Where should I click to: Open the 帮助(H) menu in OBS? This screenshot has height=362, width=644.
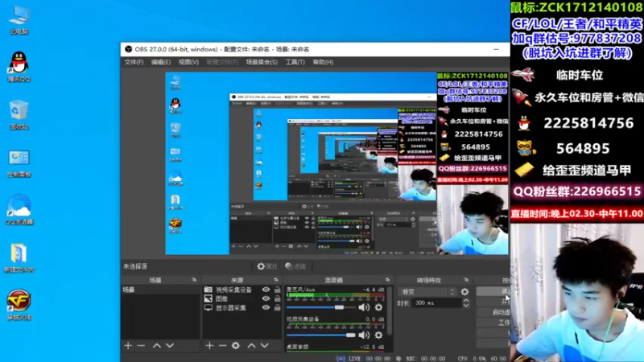[323, 63]
